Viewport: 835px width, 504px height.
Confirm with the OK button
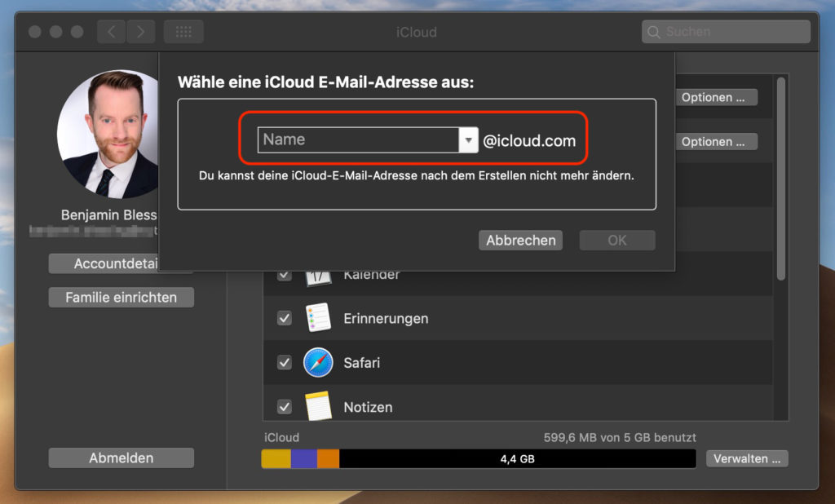point(617,241)
